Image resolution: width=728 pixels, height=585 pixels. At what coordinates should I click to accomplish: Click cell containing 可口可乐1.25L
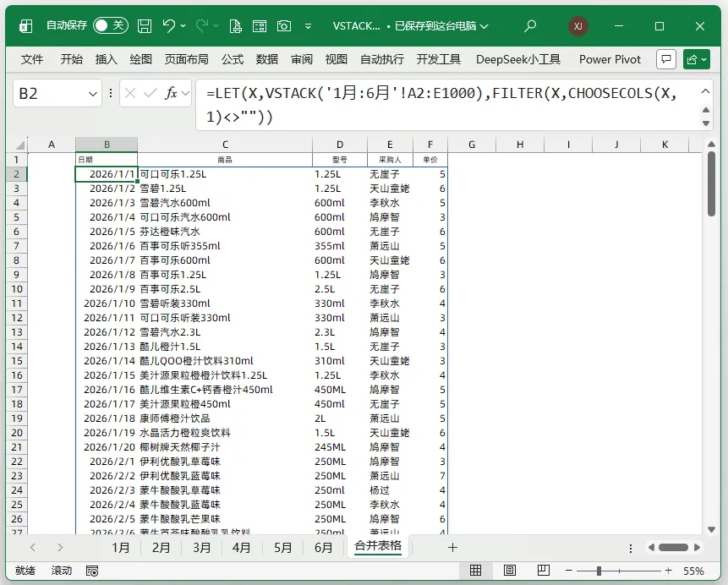[225, 174]
